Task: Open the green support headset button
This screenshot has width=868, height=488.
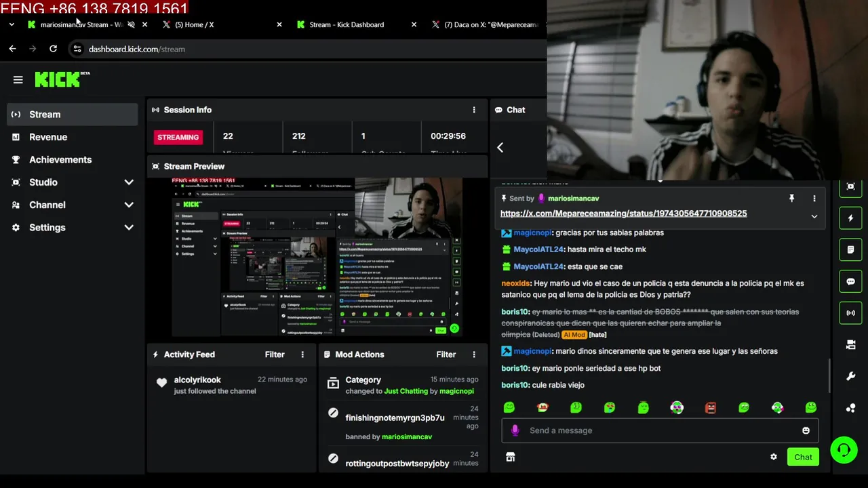Action: pyautogui.click(x=844, y=450)
